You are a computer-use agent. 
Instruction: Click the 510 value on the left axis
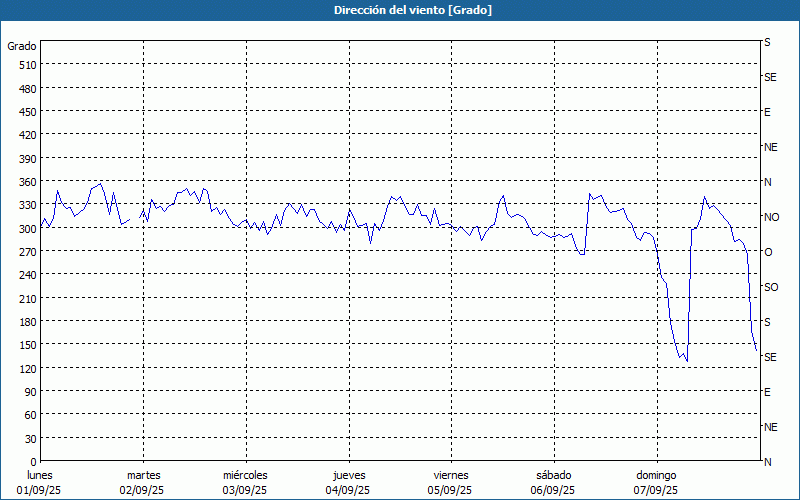click(x=26, y=65)
